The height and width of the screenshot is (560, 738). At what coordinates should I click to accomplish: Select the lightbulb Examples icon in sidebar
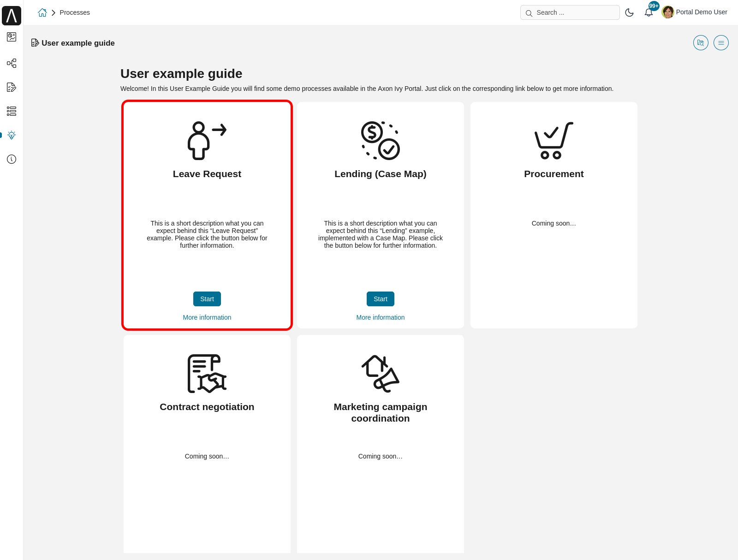point(12,135)
